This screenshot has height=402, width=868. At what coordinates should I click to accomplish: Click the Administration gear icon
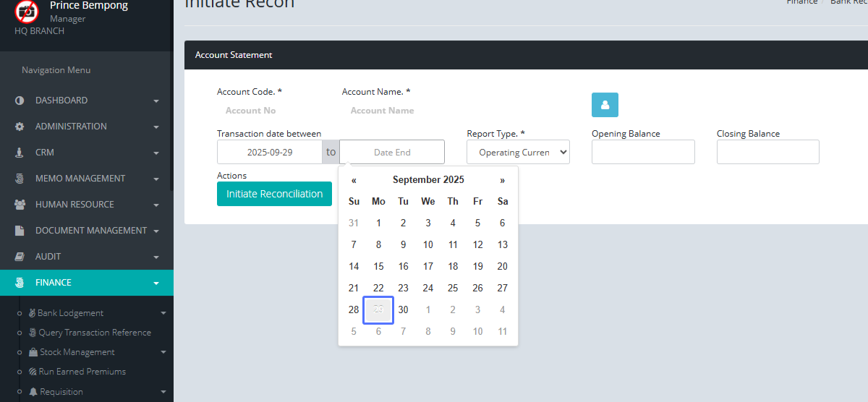pyautogui.click(x=20, y=127)
